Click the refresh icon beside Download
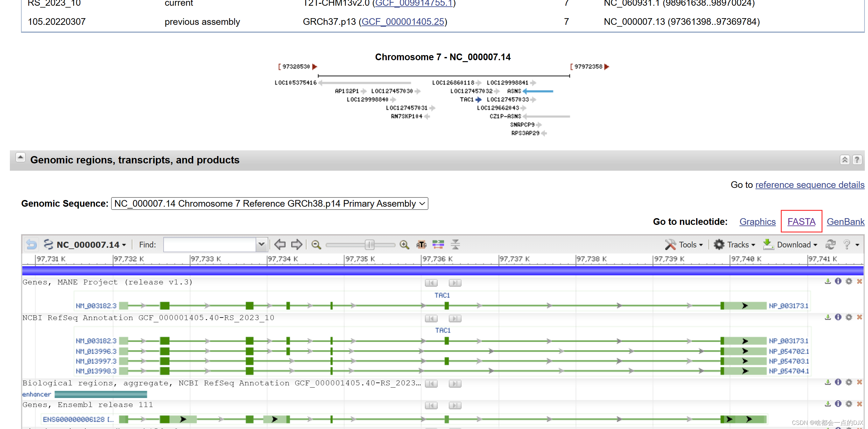Screen dimensions: 868x429 [x=830, y=245]
